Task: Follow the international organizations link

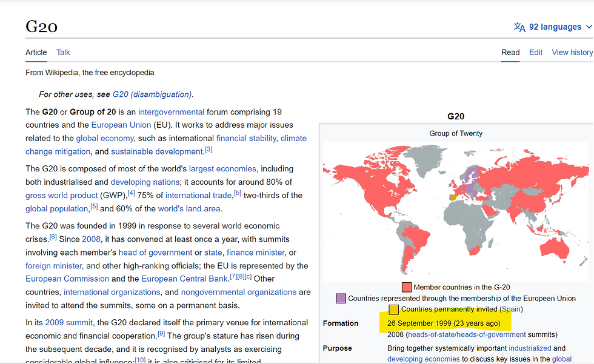Action: click(x=112, y=293)
